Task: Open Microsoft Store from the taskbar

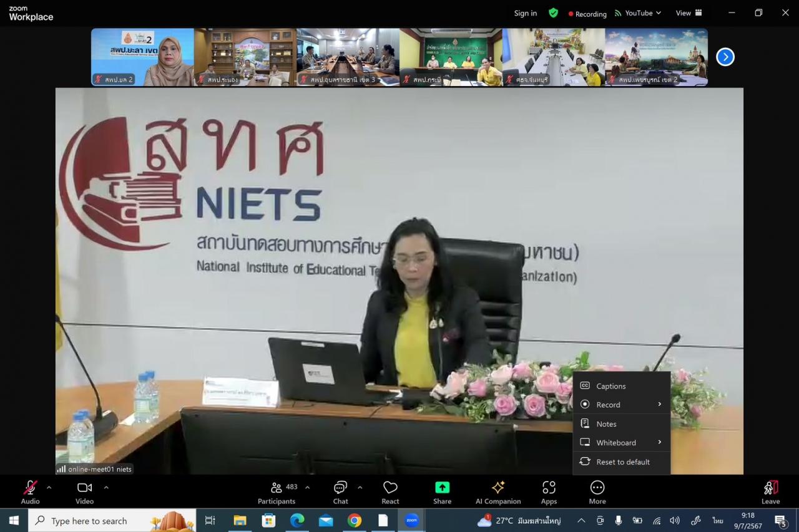Action: coord(268,520)
